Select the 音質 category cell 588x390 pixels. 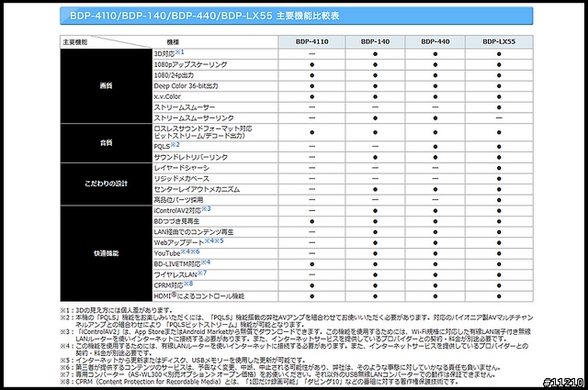(107, 143)
